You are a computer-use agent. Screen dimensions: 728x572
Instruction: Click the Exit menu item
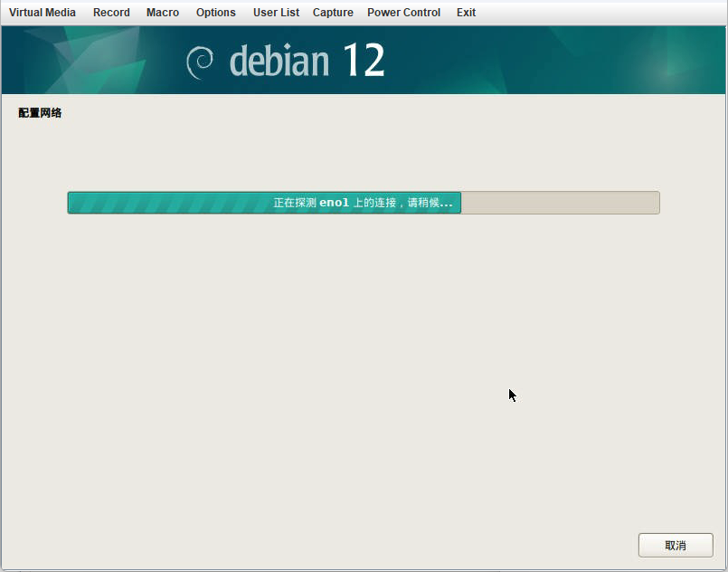(466, 13)
